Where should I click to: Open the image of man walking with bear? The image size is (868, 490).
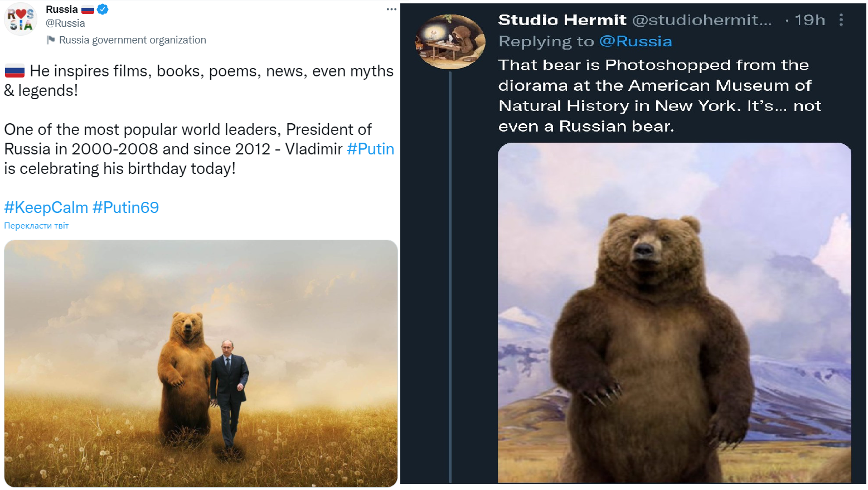(201, 363)
